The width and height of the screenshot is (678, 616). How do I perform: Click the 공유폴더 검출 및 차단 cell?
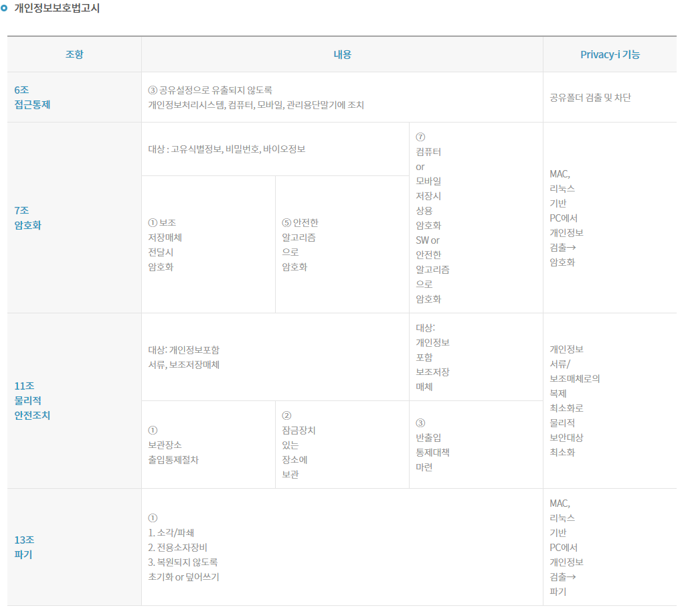pyautogui.click(x=610, y=97)
